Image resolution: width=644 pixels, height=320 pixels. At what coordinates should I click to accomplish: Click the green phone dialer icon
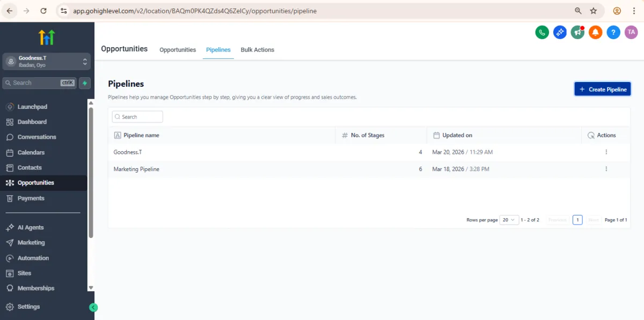click(x=542, y=33)
